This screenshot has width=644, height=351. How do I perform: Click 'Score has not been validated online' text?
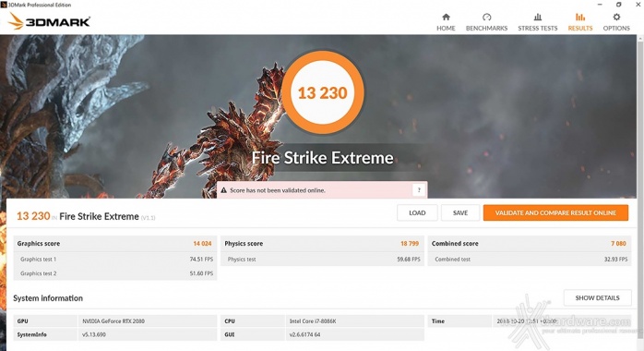(x=278, y=190)
